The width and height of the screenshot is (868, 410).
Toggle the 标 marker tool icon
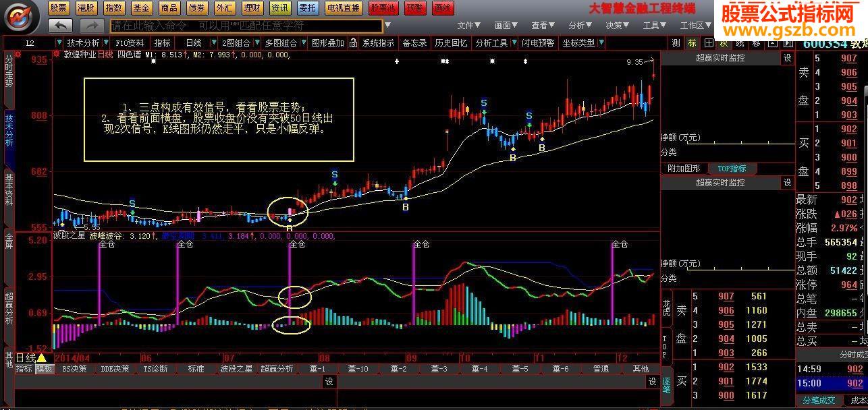(x=692, y=42)
